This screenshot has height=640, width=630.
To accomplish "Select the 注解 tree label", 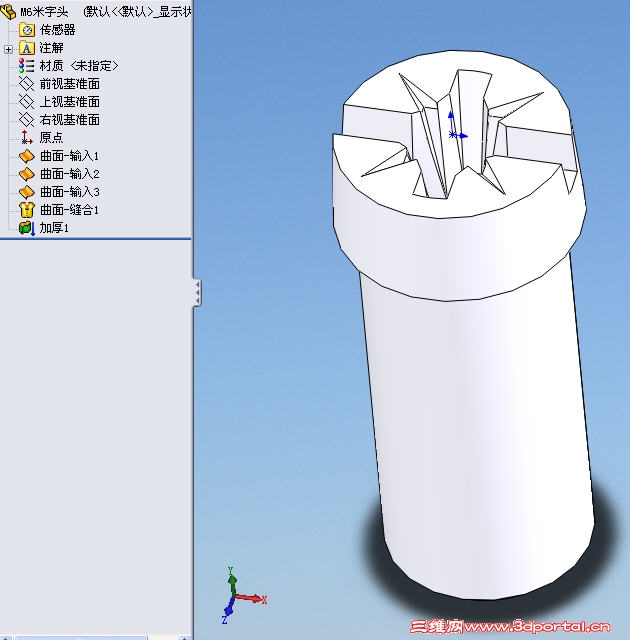I will click(x=51, y=48).
